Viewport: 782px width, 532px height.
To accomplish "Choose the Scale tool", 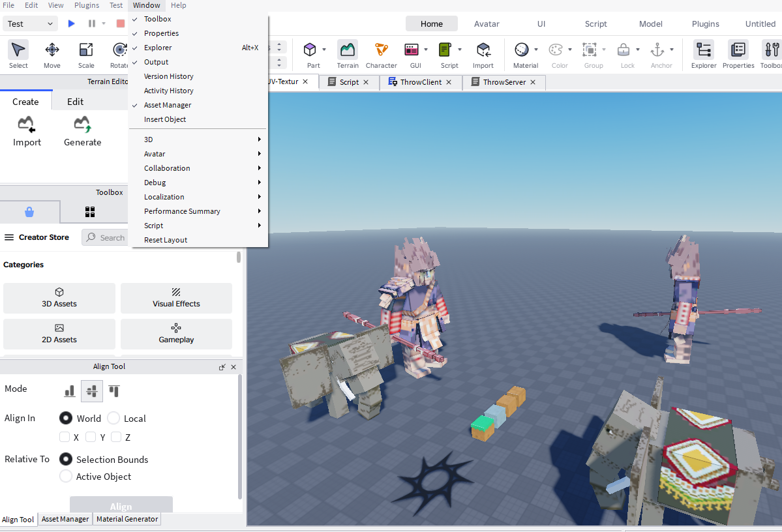I will click(86, 54).
